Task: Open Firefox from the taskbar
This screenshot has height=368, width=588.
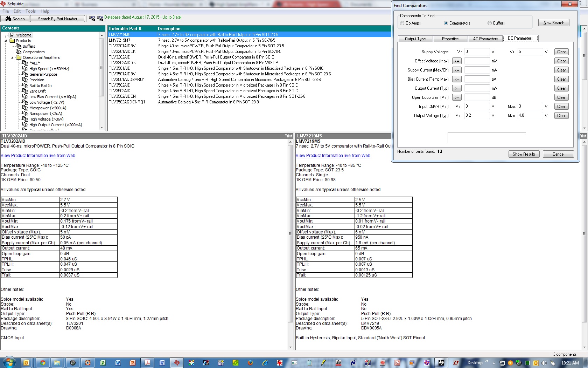Action: coord(250,363)
